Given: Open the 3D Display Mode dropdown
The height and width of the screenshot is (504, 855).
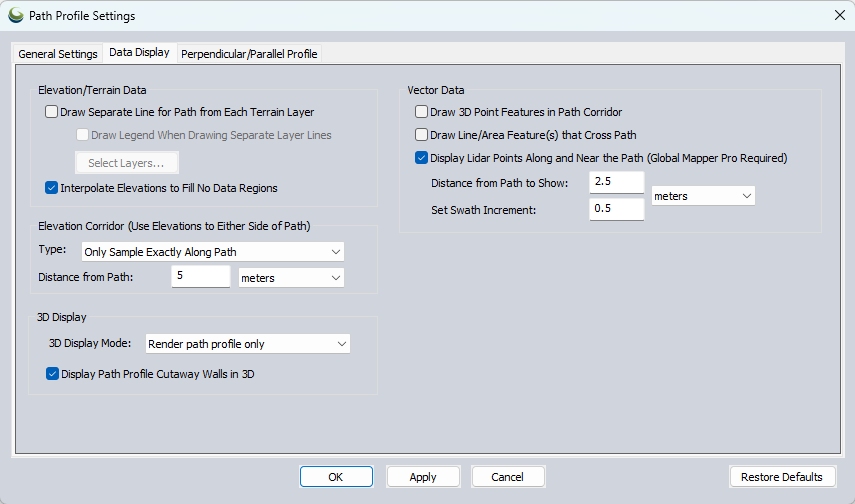Looking at the screenshot, I should pos(248,344).
